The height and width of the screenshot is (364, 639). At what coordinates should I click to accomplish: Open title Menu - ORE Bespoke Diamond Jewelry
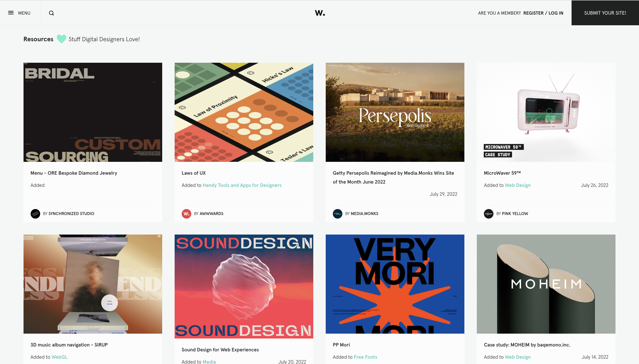pos(74,173)
